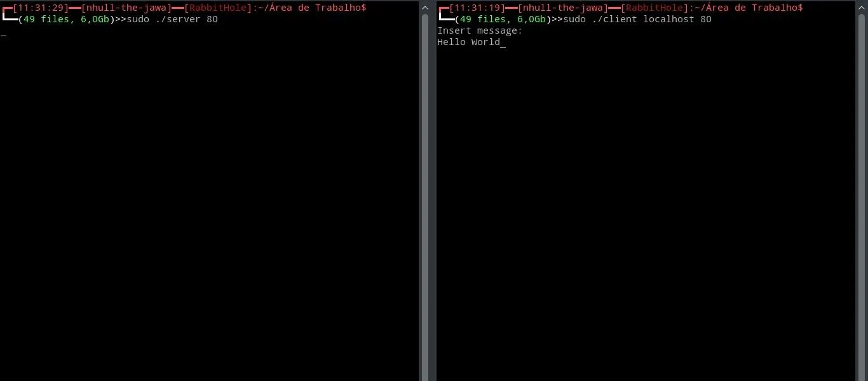This screenshot has width=868, height=381.
Task: Click the [11:31:29] timestamp in left terminal
Action: [x=41, y=8]
